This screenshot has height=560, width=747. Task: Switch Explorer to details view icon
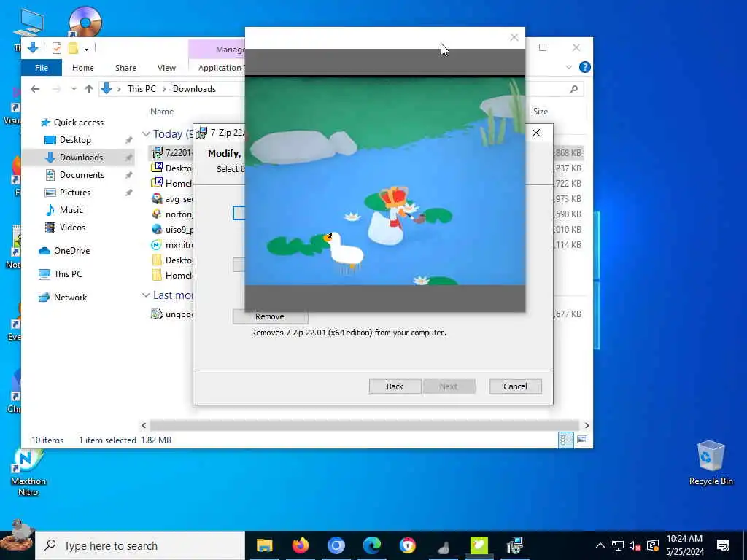click(x=566, y=440)
